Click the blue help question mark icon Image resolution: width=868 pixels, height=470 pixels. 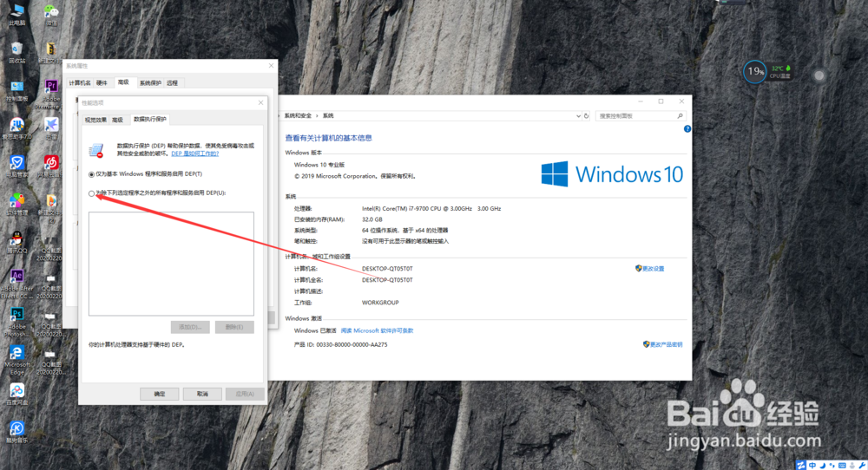[687, 129]
